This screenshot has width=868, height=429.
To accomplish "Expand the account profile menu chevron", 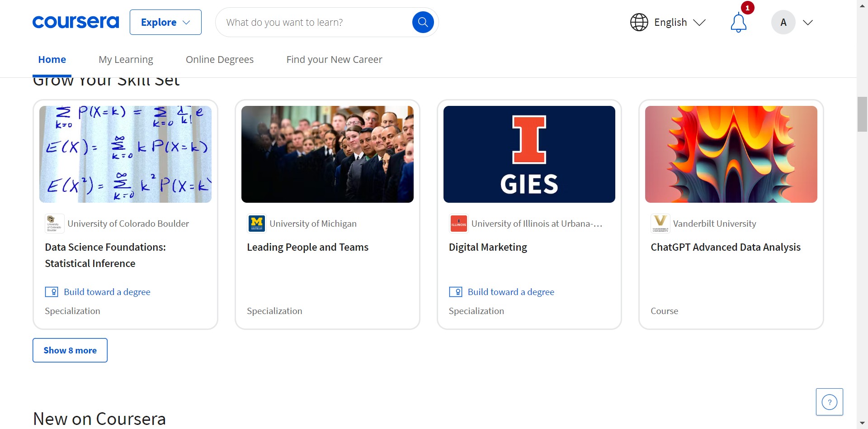I will pos(808,22).
